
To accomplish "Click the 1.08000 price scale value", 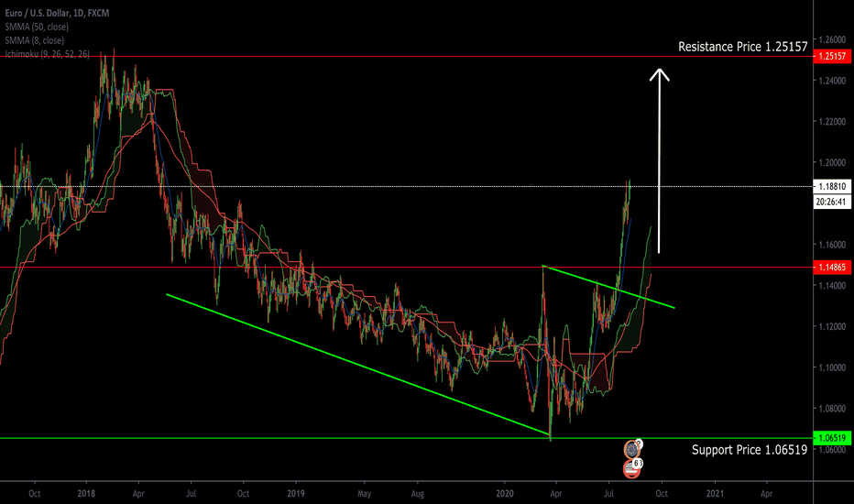I will 833,408.
